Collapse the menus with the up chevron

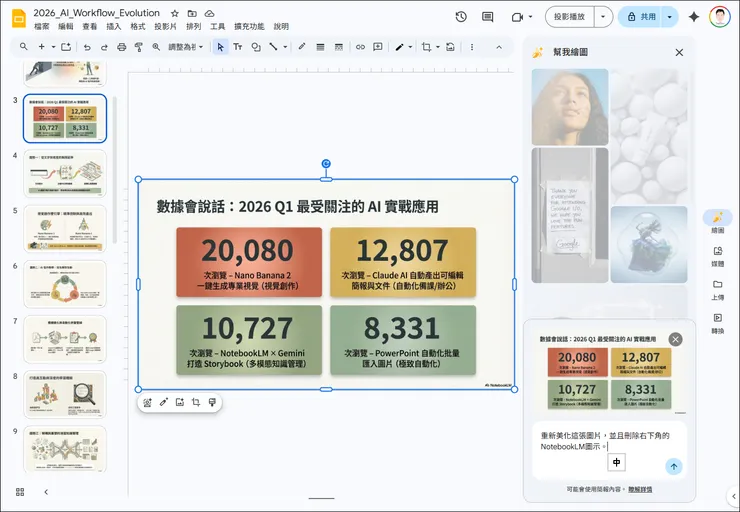[499, 47]
